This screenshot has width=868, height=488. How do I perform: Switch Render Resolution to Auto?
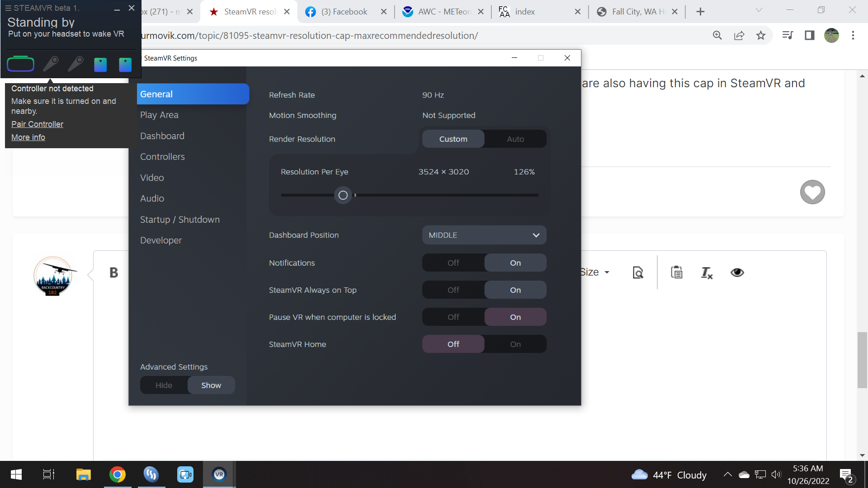coord(515,139)
